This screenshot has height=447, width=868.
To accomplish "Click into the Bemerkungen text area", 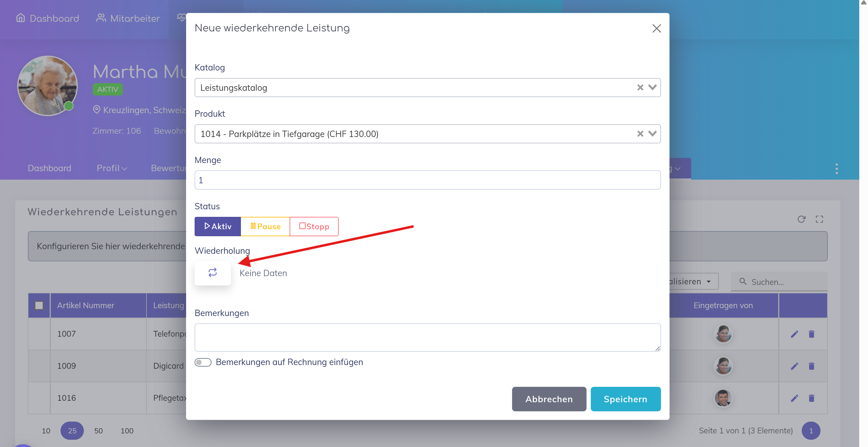I will [427, 337].
